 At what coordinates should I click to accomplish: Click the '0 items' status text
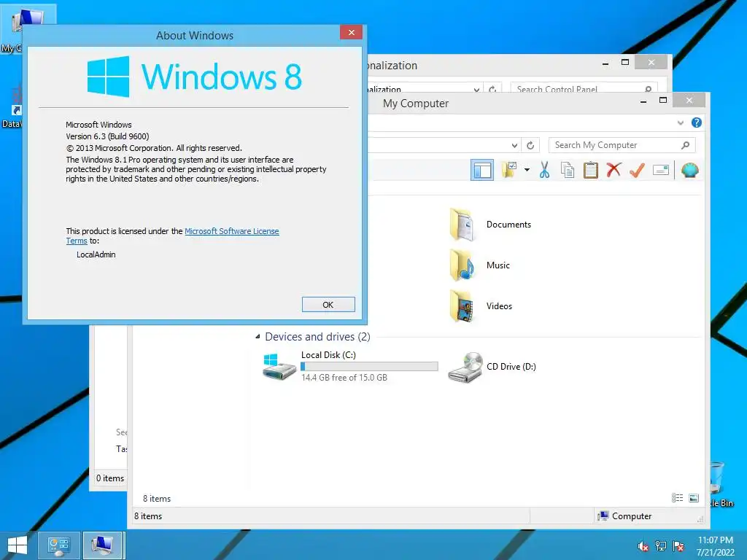click(110, 478)
